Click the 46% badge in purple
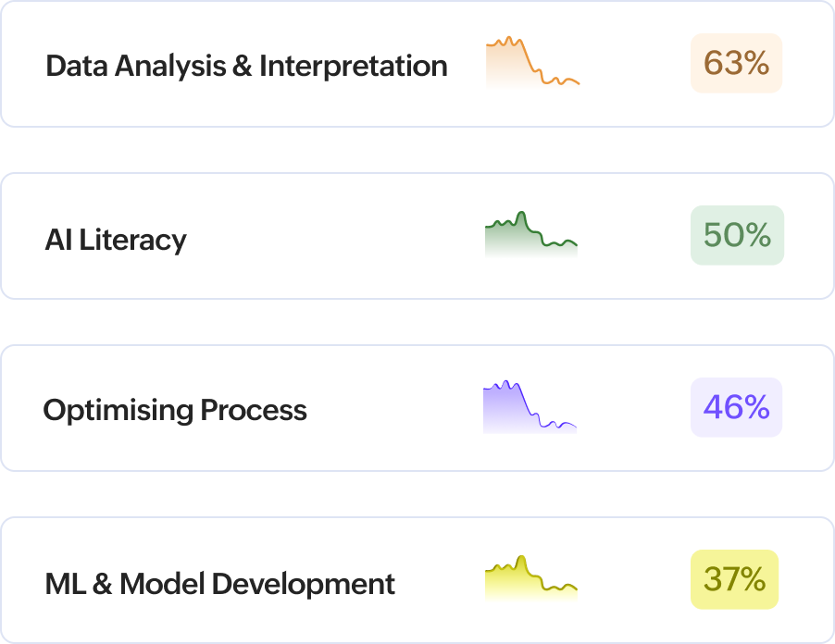This screenshot has width=835, height=644. 735,406
